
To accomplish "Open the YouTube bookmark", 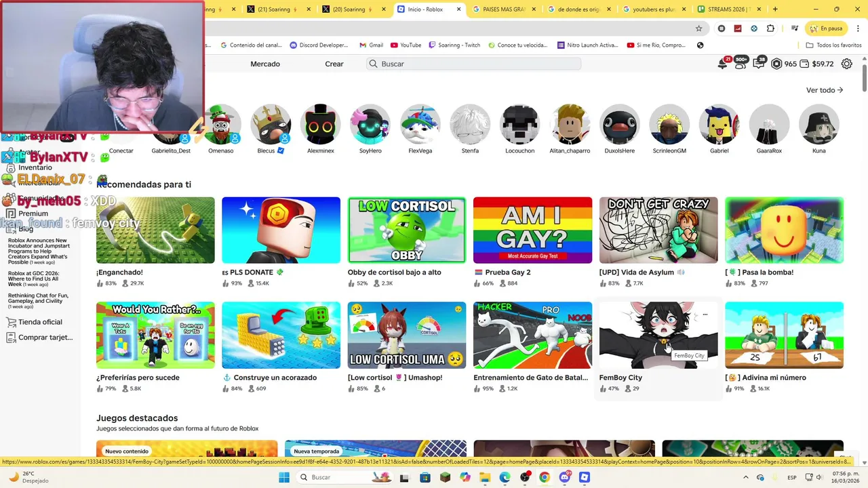I will [x=405, y=45].
